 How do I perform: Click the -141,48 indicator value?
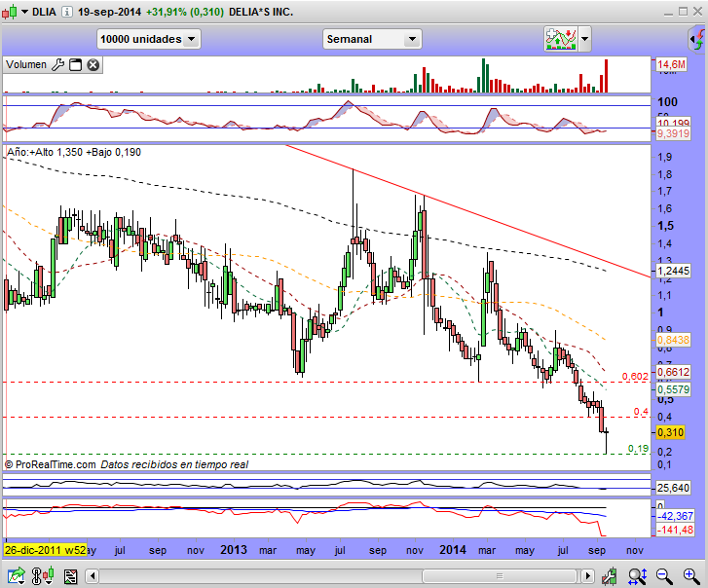(675, 530)
